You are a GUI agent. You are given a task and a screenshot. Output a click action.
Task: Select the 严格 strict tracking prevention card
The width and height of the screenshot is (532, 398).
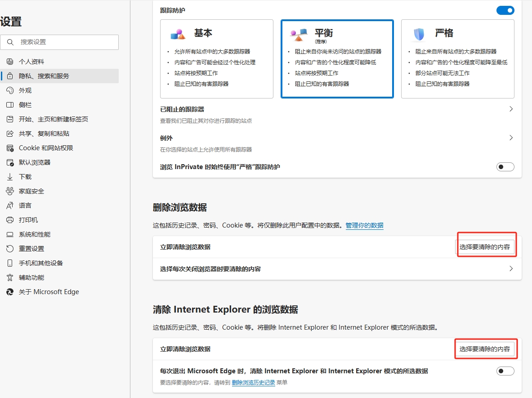click(x=457, y=58)
